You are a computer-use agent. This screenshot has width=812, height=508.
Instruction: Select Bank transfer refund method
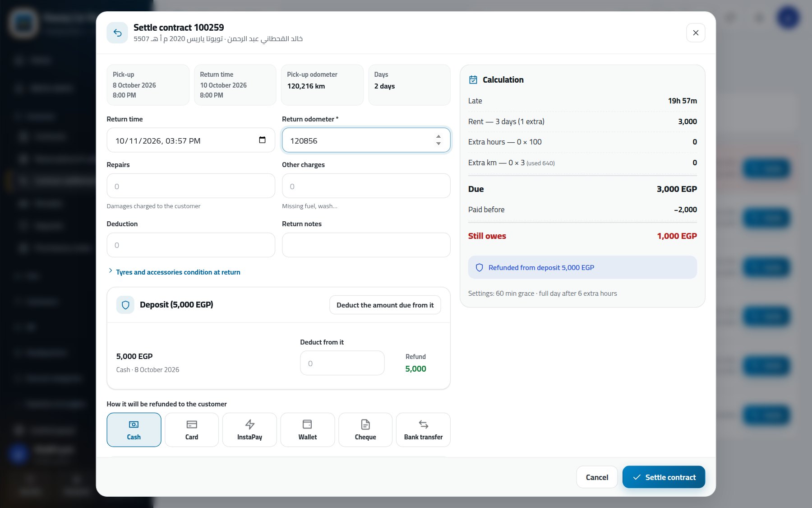pos(423,430)
